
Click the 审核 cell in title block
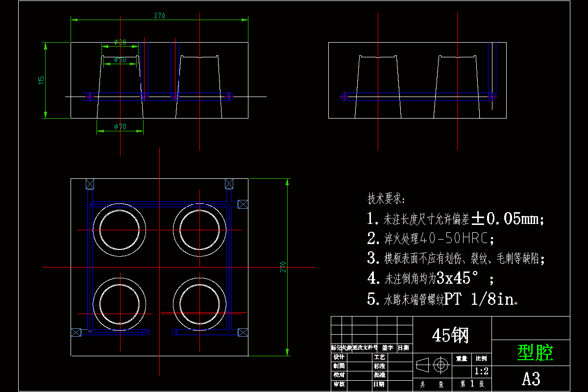click(339, 384)
